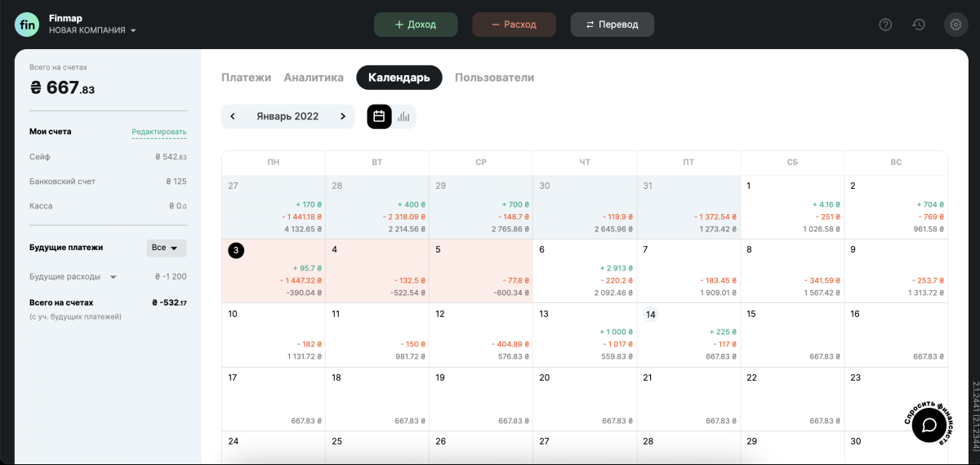This screenshot has height=465, width=980.
Task: Open the Все future payments filter dropdown
Action: point(167,248)
